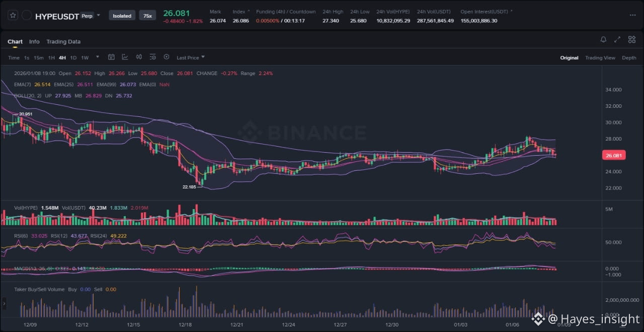Click the 24h Vol(HYPE) value 10,832,095.29

click(x=393, y=21)
